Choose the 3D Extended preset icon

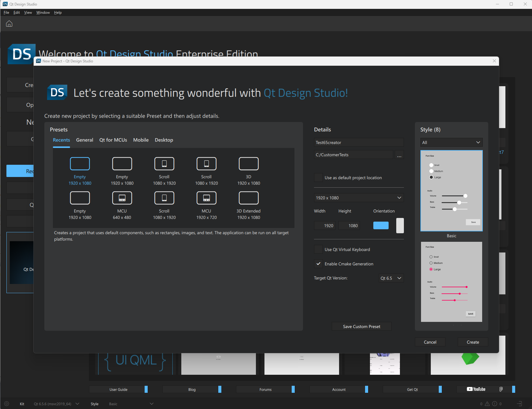pyautogui.click(x=249, y=198)
